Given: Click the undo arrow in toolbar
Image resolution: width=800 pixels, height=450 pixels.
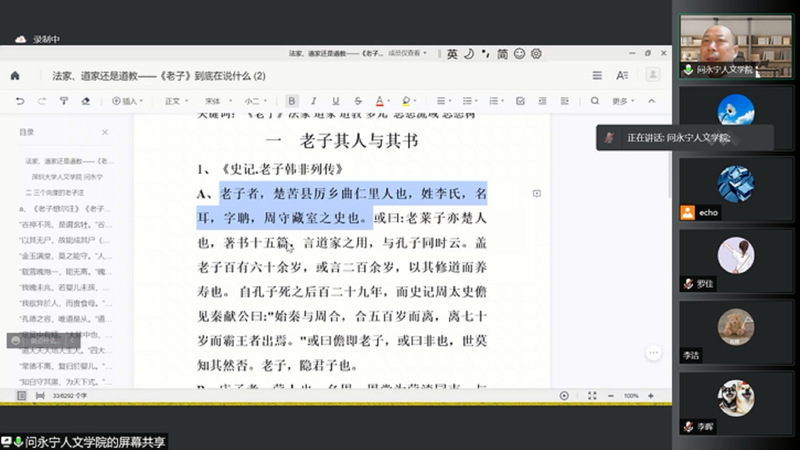Looking at the screenshot, I should pyautogui.click(x=20, y=101).
